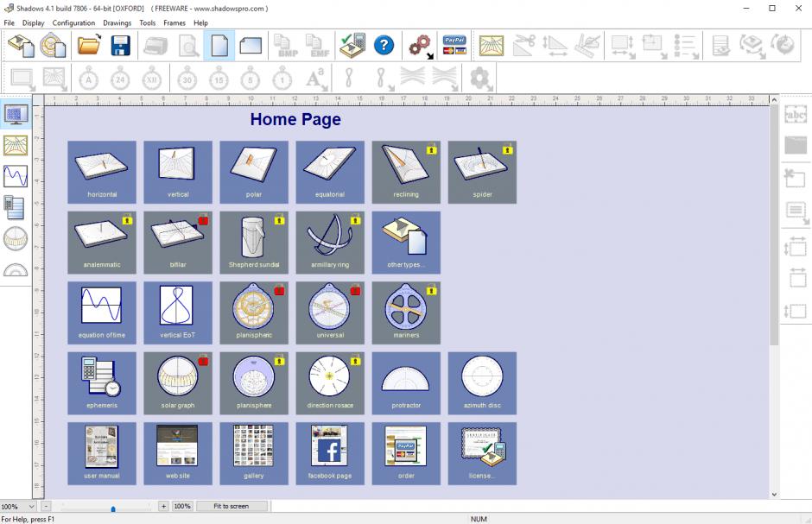
Task: Toggle portrait page orientation in toolbar
Action: pos(219,45)
